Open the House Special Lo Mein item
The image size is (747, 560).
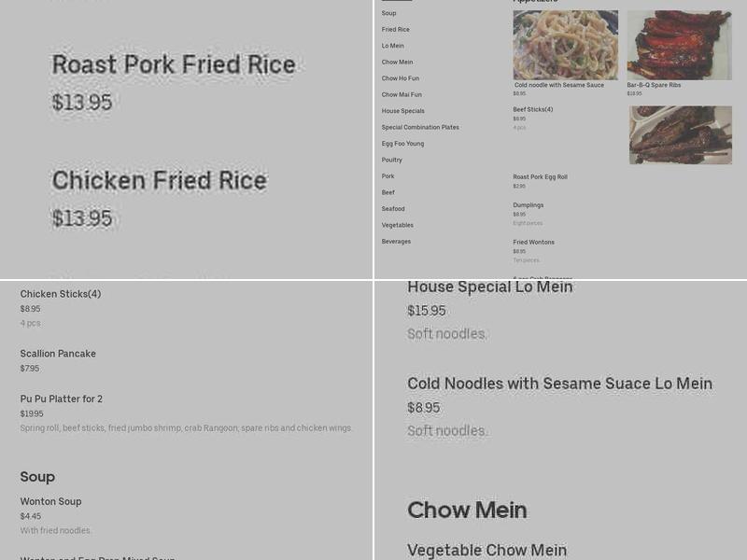(490, 287)
